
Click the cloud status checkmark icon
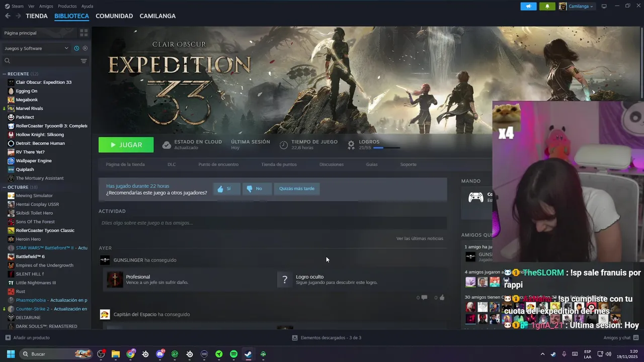[x=167, y=145]
